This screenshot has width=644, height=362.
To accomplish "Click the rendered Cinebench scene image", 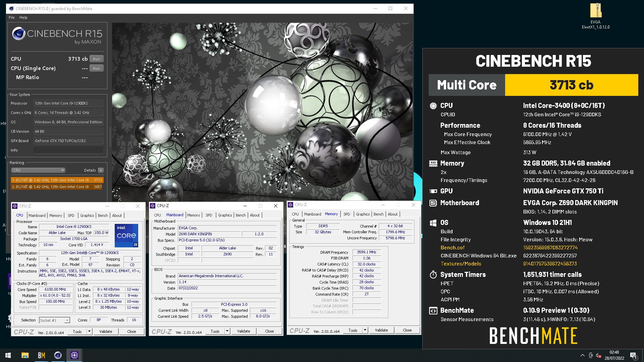I will [262, 112].
